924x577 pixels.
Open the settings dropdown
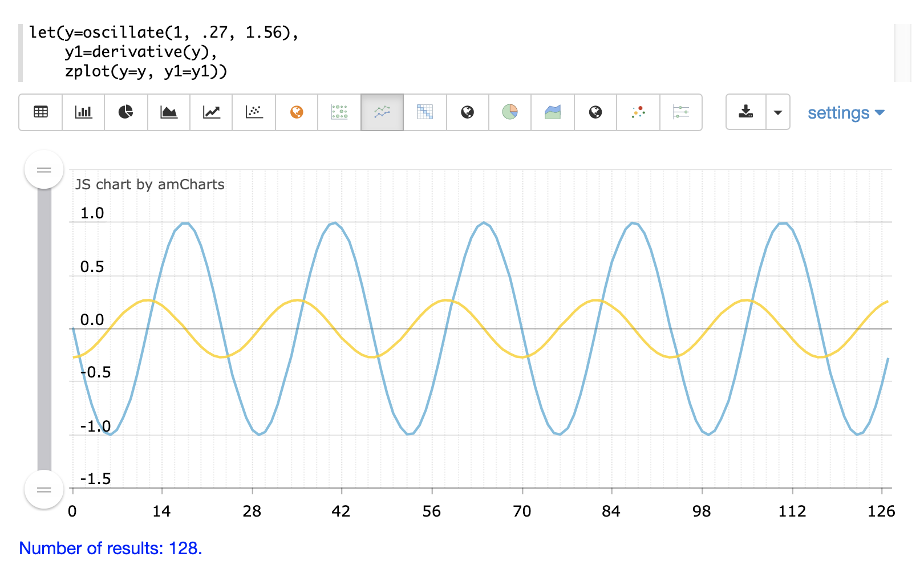[845, 113]
